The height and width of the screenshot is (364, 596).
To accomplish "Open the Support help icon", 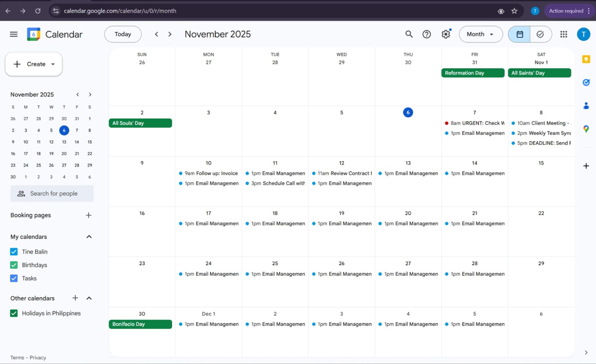I will point(427,34).
